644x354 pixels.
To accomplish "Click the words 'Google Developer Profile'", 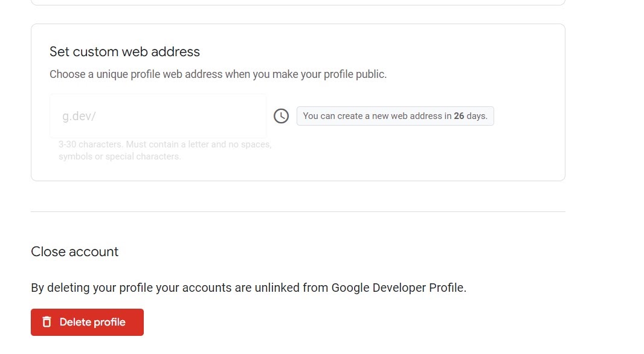I will click(x=398, y=288).
